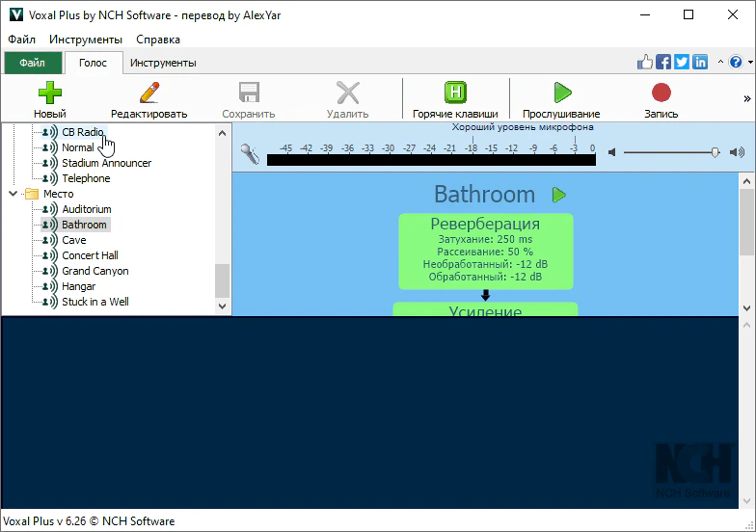Collapse the Место folder tree node

pos(13,194)
